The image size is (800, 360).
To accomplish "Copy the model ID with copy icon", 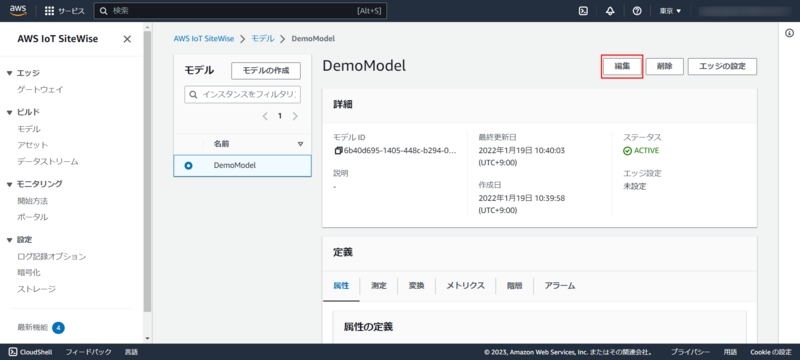I will [x=338, y=150].
